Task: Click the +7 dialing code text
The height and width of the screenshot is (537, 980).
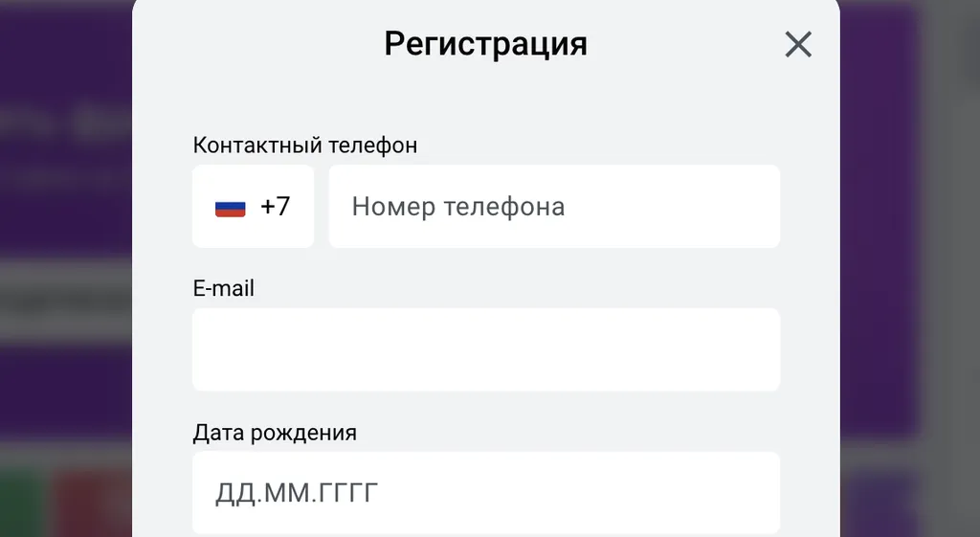Action: coord(276,207)
